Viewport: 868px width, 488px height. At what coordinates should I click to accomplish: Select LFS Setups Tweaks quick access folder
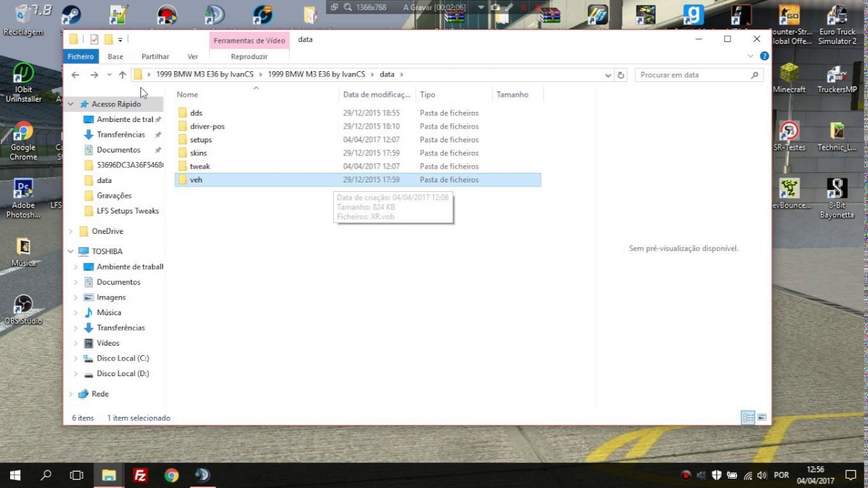tap(127, 211)
